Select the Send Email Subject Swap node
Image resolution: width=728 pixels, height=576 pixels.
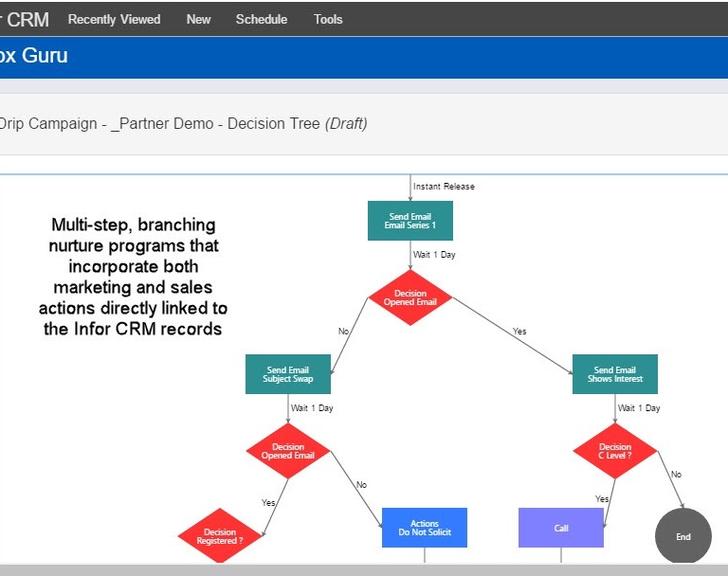[x=288, y=374]
